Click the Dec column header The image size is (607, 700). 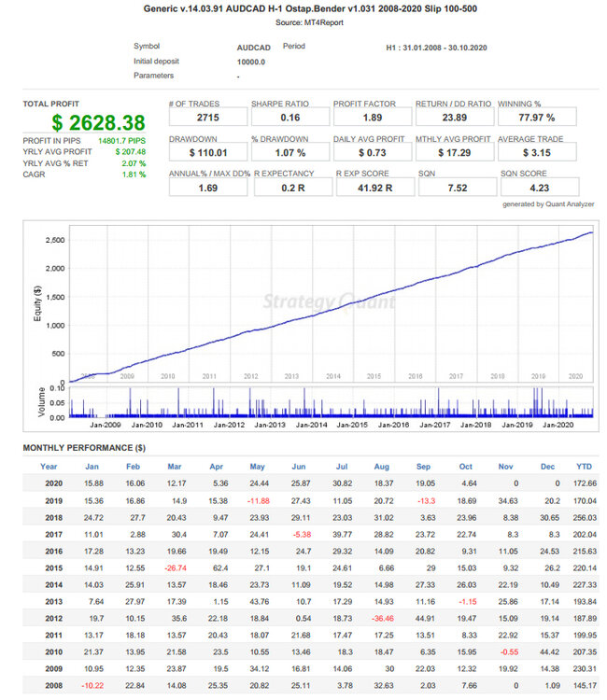point(547,467)
